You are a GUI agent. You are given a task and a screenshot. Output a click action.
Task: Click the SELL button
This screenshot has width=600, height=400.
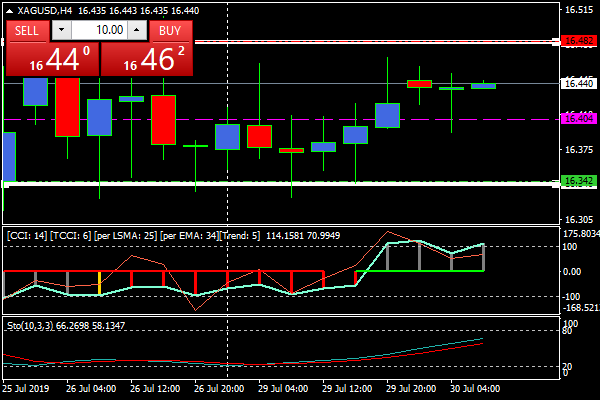27,30
